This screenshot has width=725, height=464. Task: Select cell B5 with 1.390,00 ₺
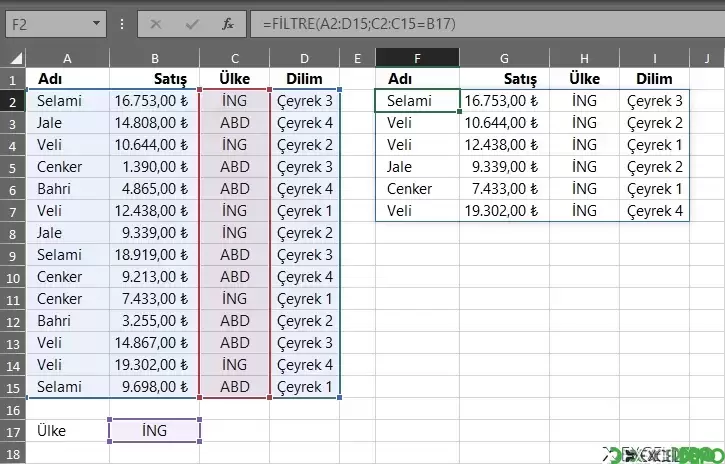pyautogui.click(x=154, y=167)
